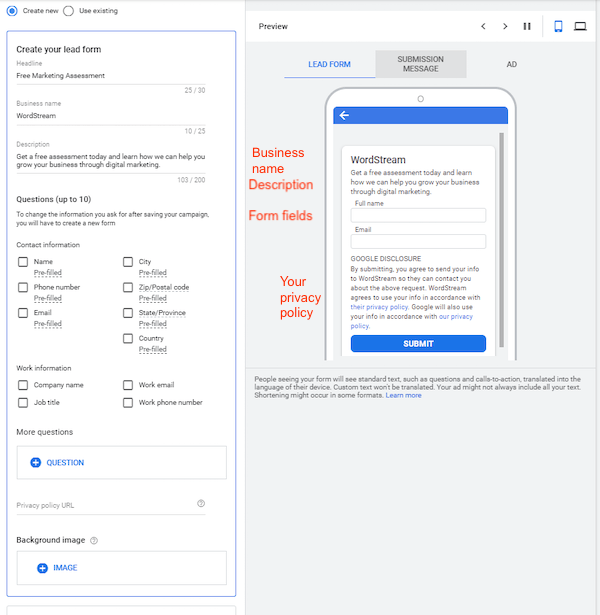Go to previous preview with left chevron
The height and width of the screenshot is (615, 600).
tap(483, 26)
